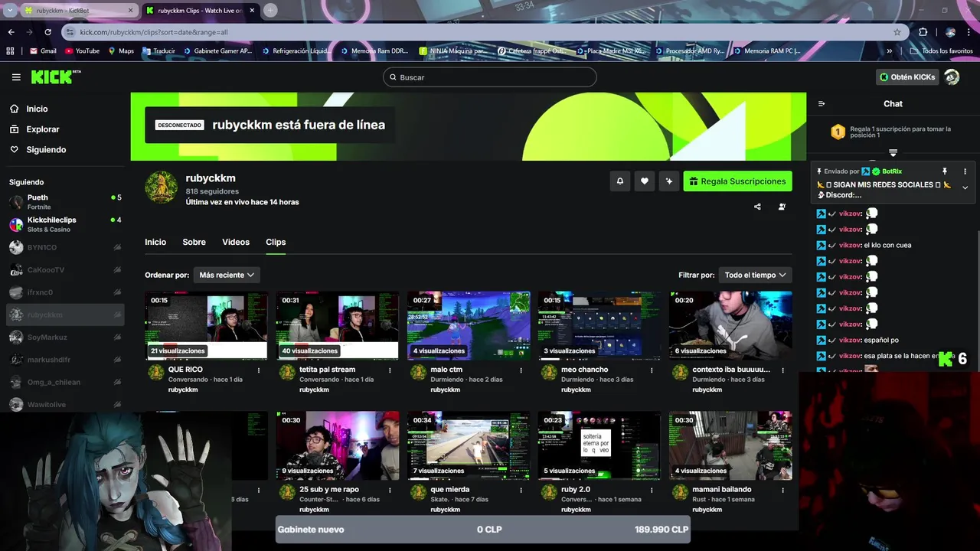Open the hamburger sidebar menu

16,77
